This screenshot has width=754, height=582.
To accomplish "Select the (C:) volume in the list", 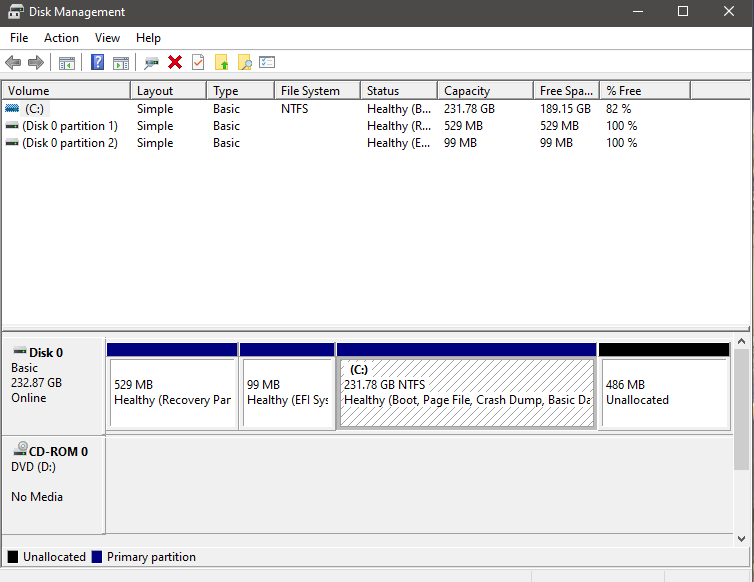I will click(x=34, y=109).
